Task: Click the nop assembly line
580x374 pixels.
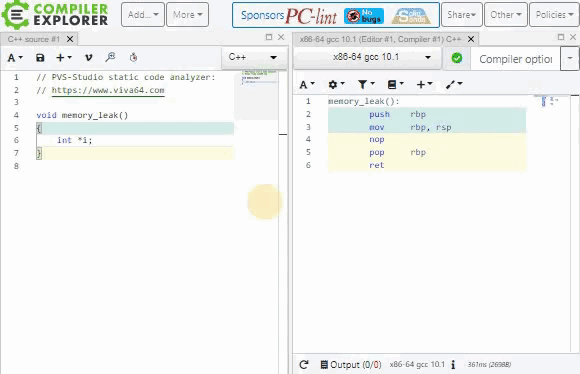Action: (427, 139)
